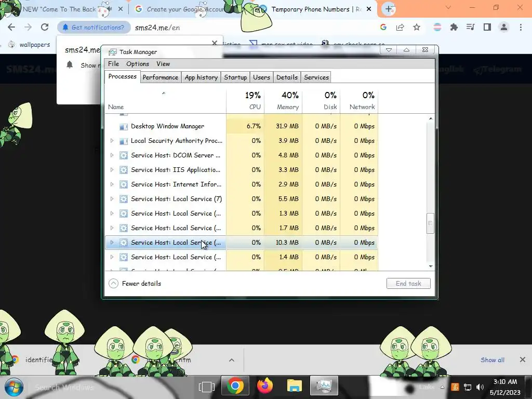Open the Options menu in Task Manager
The height and width of the screenshot is (399, 532).
click(137, 64)
